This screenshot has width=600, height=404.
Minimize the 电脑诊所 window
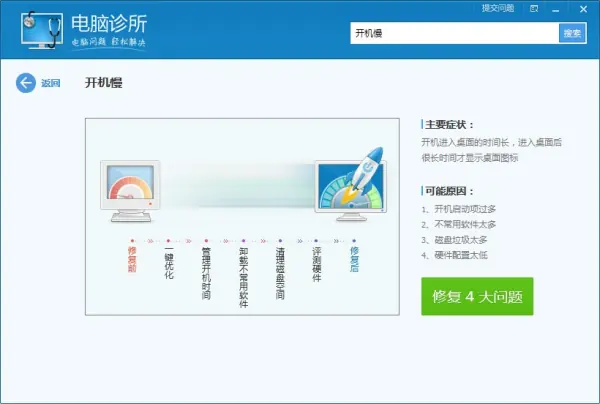point(556,9)
